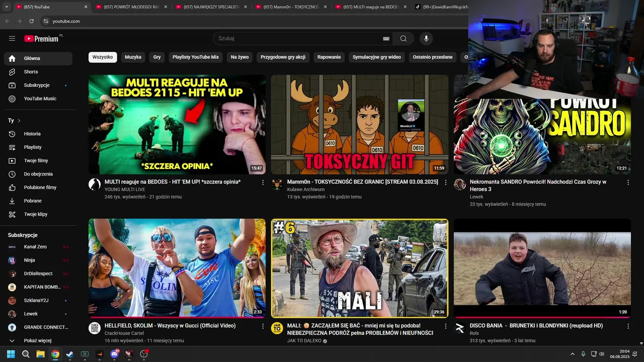Play the MALI #6 video thumbnail
This screenshot has width=644, height=362.
[x=360, y=268]
